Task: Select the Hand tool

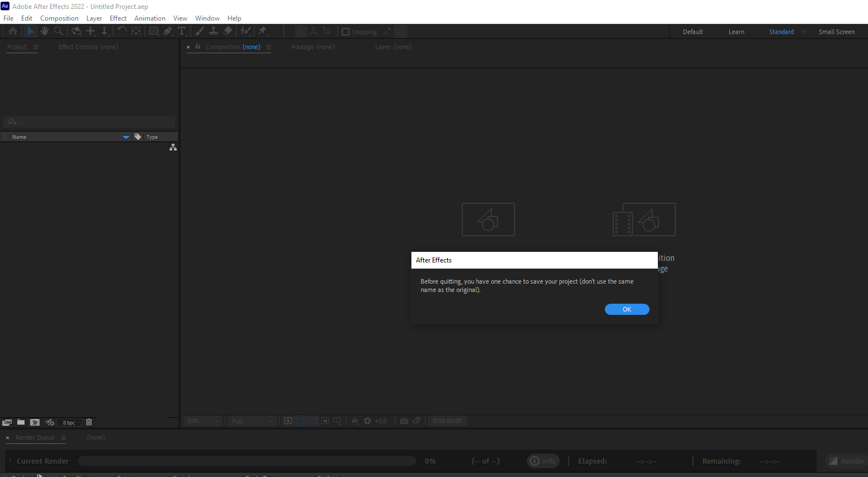Action: (x=45, y=31)
